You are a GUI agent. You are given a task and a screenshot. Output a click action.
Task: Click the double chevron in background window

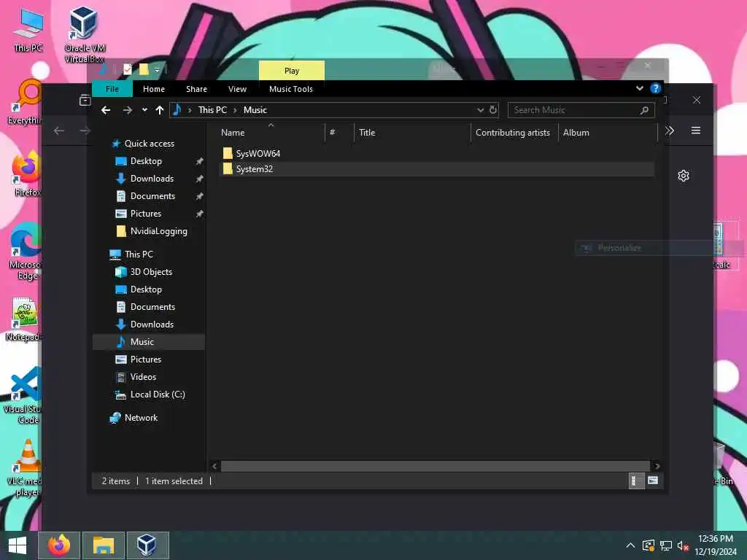670,131
